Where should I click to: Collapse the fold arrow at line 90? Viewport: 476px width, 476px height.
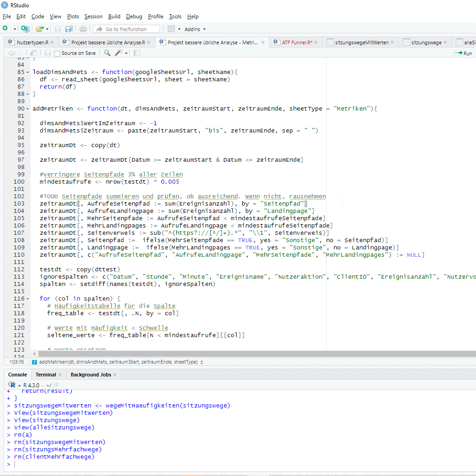coord(27,109)
